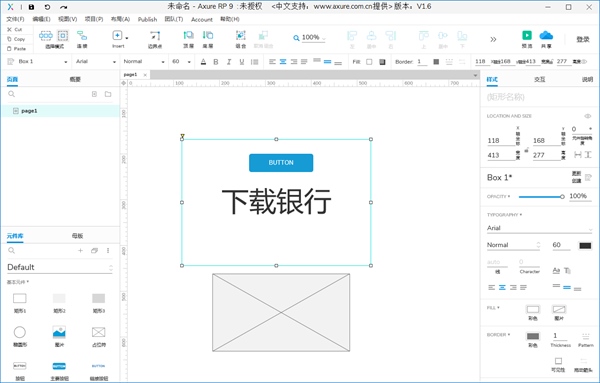
Task: Click the Cut tool
Action: [16, 29]
